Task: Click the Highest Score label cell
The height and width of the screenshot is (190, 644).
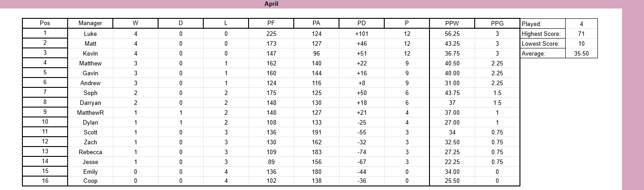Action: click(x=543, y=34)
